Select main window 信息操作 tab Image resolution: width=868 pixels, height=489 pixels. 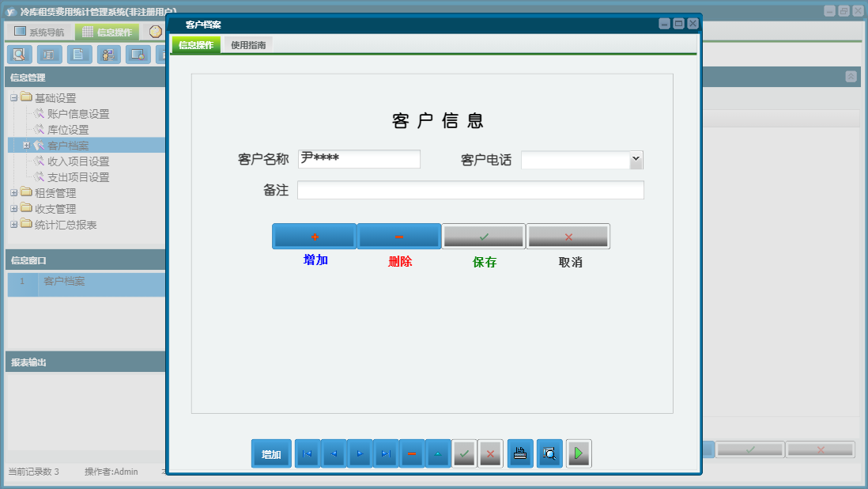point(108,32)
